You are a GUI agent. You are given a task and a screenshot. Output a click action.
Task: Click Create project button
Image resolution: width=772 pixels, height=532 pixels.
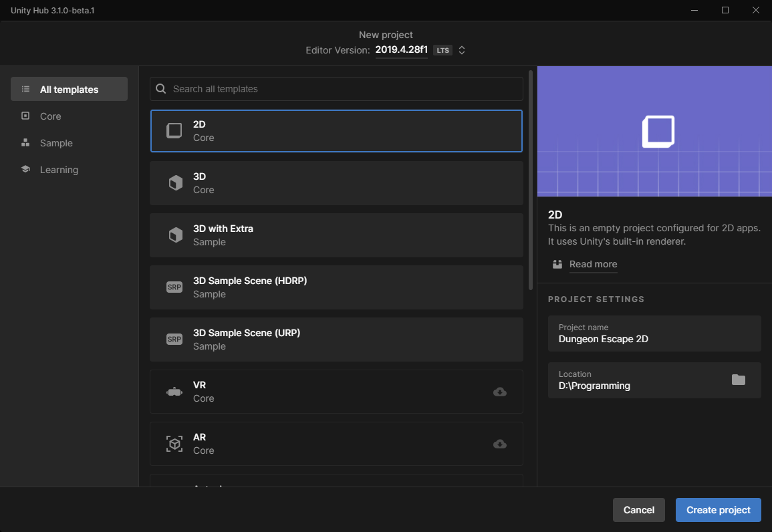719,510
